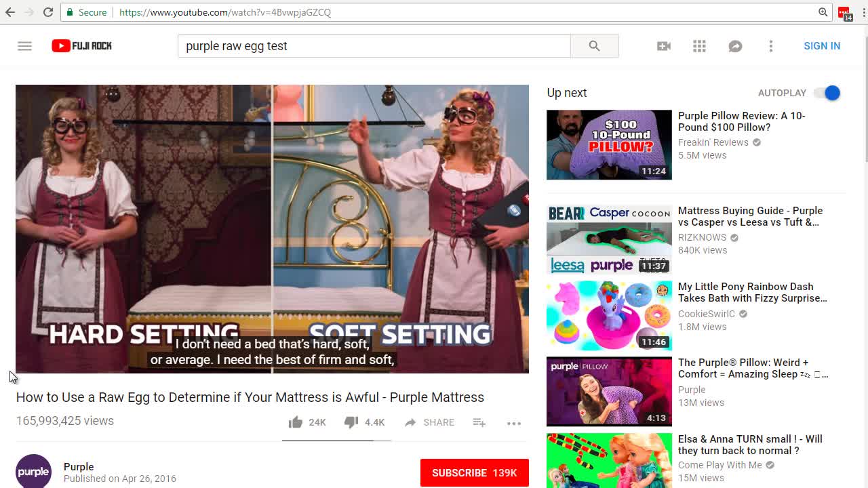Open Purple Pillow Review thumbnail
This screenshot has height=488, width=868.
609,145
